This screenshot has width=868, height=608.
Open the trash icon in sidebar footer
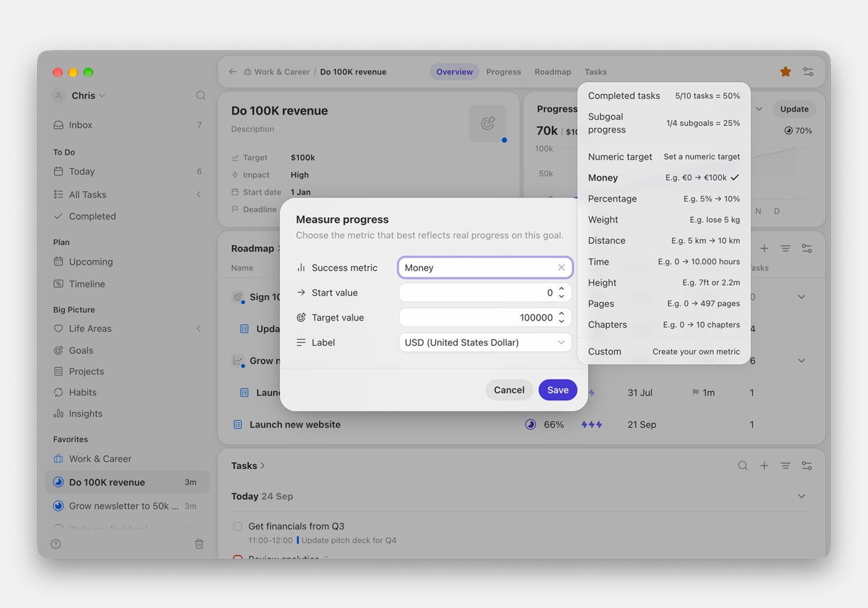click(x=199, y=544)
